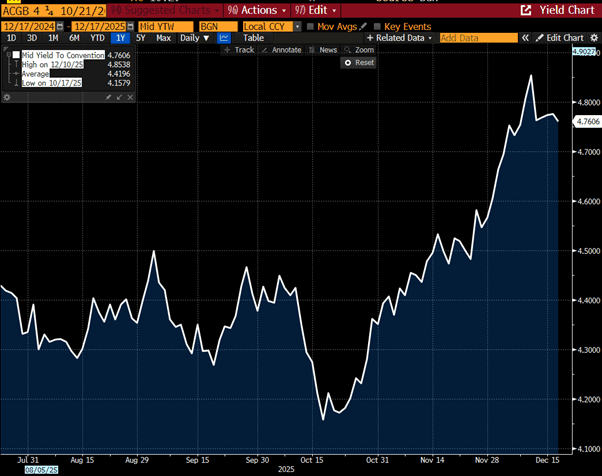Open the Daily periodicity dropdown
Image resolution: width=602 pixels, height=476 pixels.
[195, 38]
